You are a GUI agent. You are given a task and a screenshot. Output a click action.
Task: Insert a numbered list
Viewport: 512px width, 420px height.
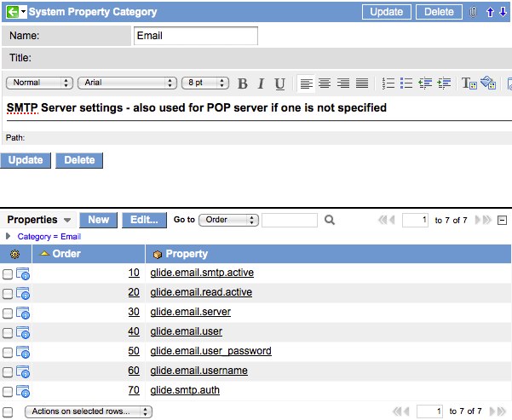388,83
